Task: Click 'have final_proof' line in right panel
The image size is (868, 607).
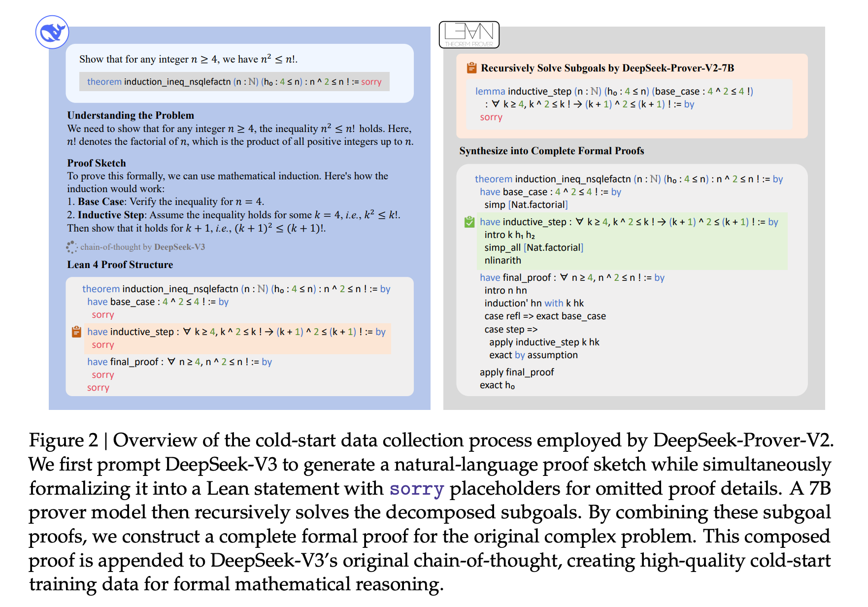Action: coord(572,277)
